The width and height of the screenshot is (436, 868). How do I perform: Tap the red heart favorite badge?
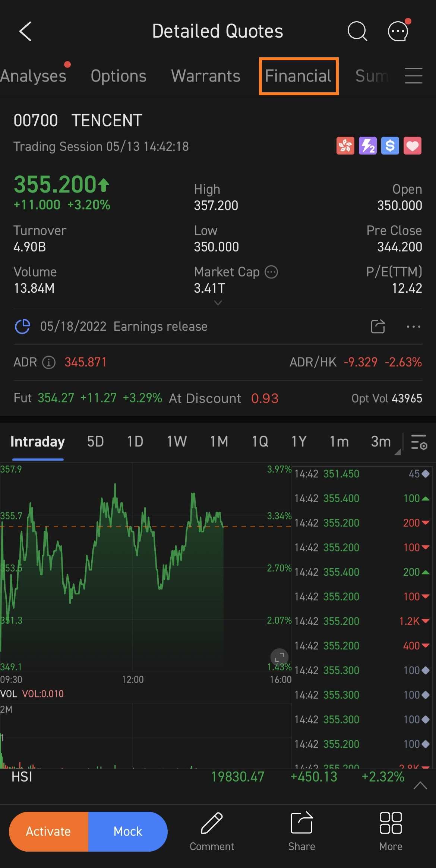tap(413, 146)
